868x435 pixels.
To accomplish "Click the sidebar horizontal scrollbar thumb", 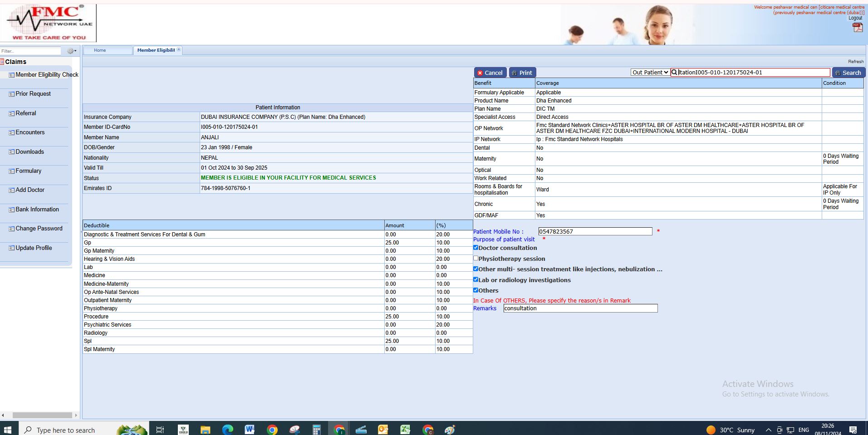I will (42, 415).
